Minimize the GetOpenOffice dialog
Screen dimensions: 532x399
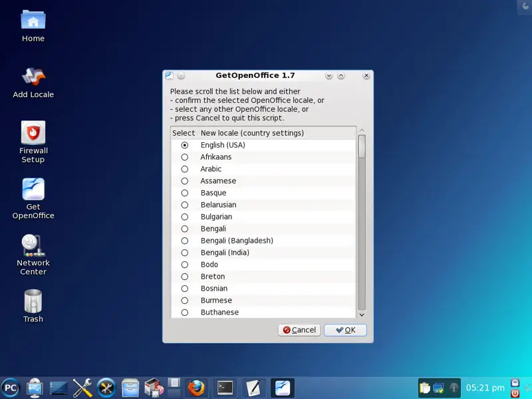point(329,75)
